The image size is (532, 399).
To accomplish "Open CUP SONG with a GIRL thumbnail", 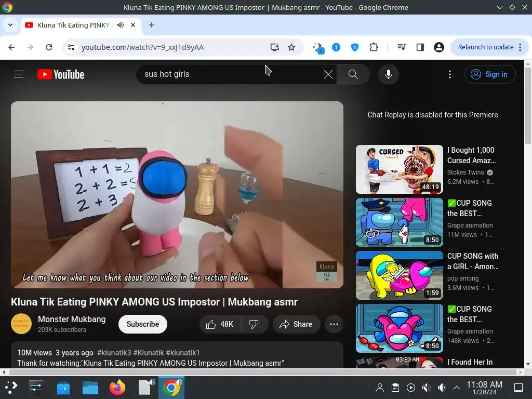I will click(400, 275).
